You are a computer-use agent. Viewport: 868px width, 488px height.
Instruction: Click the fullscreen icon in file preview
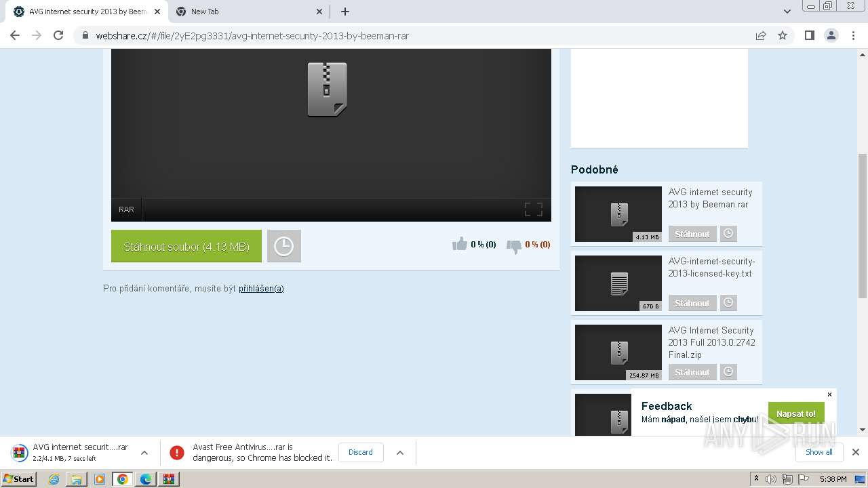click(534, 209)
